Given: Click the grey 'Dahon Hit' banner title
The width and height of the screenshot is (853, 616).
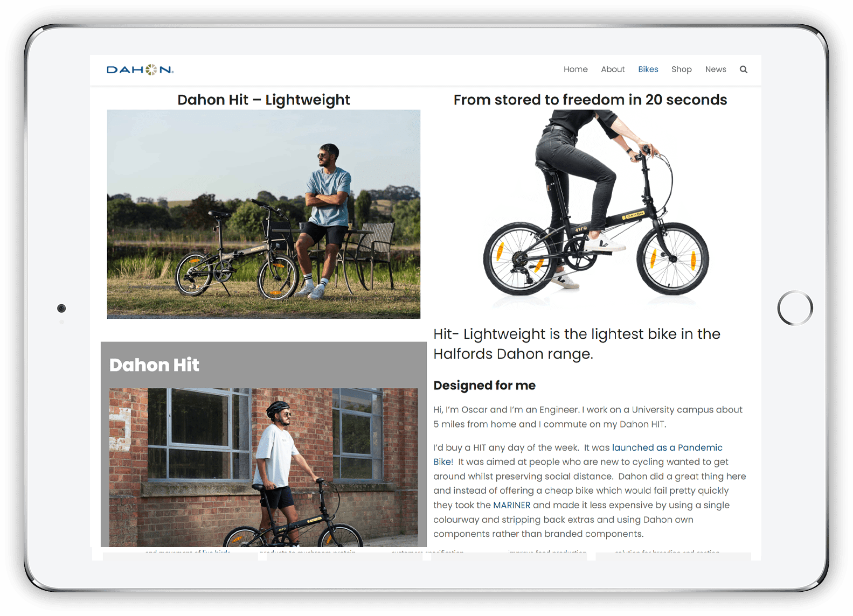Looking at the screenshot, I should (154, 365).
